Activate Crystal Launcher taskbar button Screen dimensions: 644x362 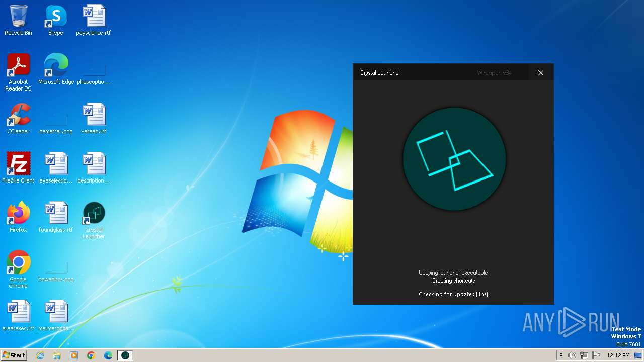pos(125,355)
